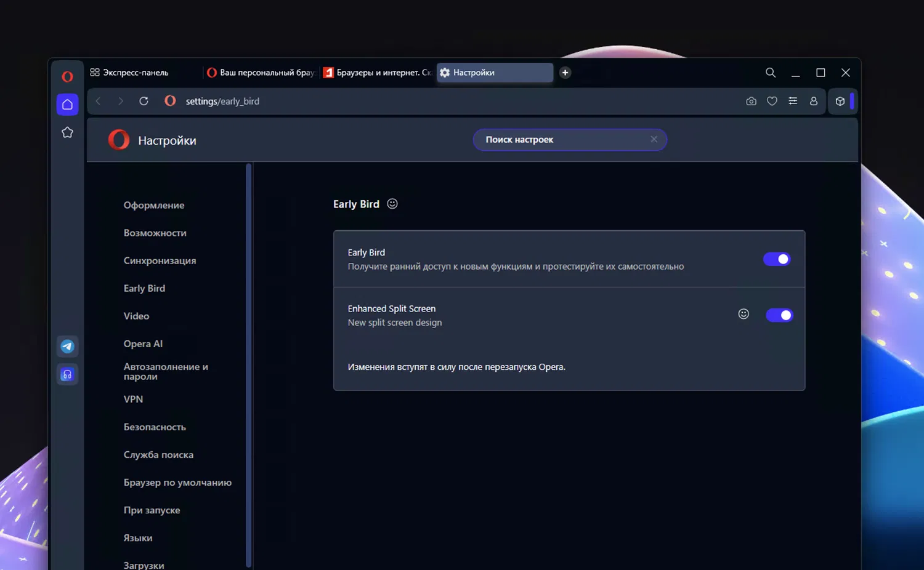
Task: Select the Настройки tab
Action: [x=495, y=73]
